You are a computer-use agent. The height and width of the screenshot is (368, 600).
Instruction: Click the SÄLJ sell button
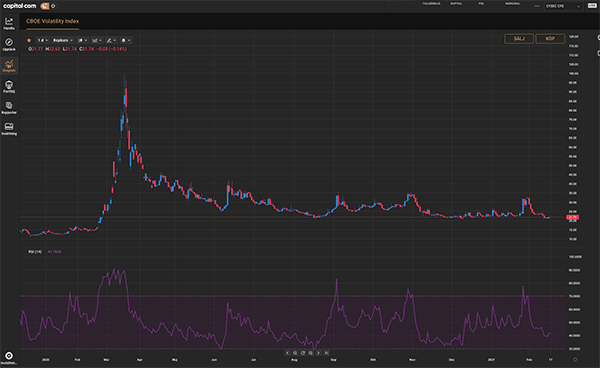[x=519, y=39]
